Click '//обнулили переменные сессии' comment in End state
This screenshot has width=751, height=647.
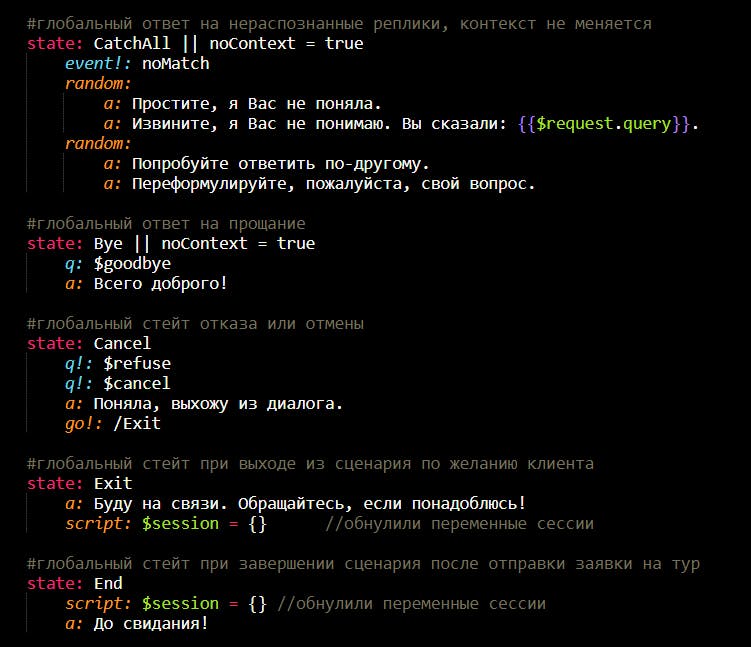pos(411,604)
